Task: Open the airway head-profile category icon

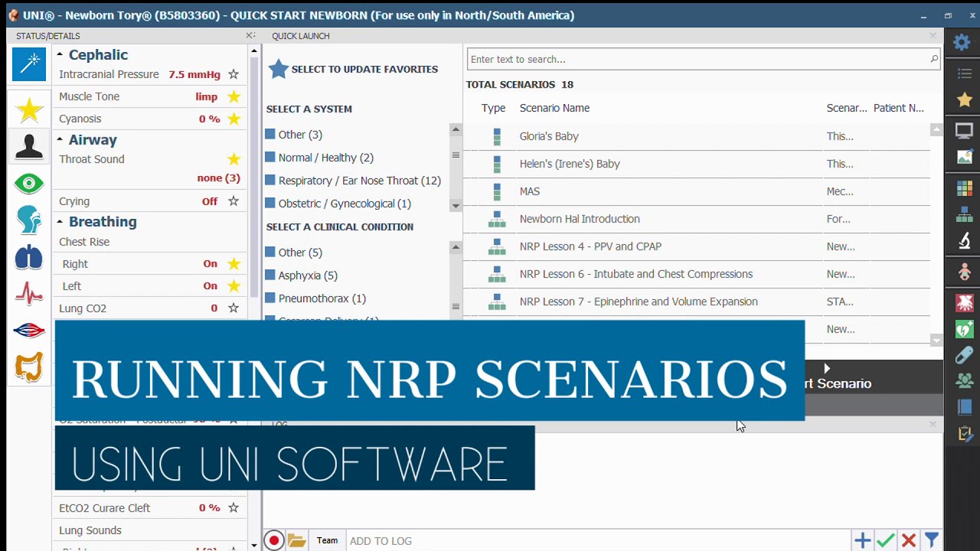Action: (x=29, y=220)
